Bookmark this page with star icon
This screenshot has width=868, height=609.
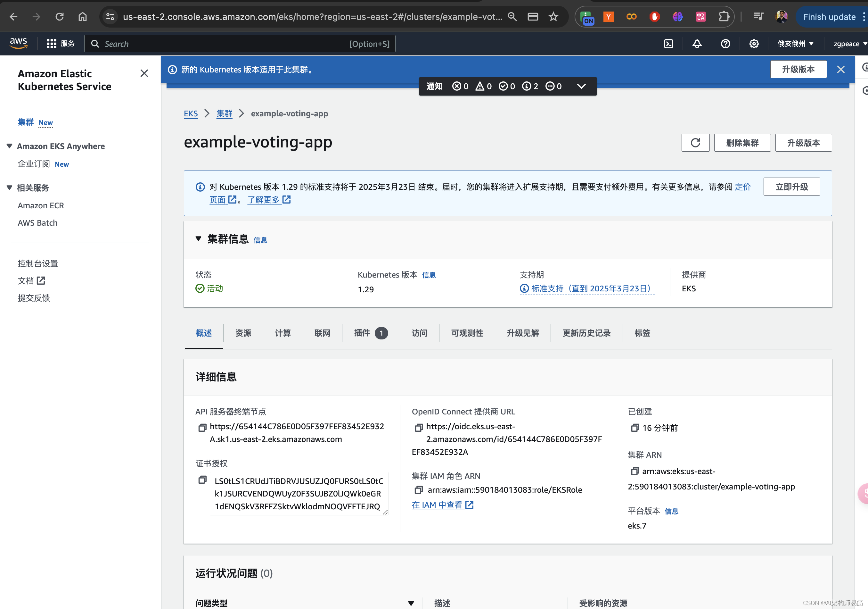click(x=553, y=17)
